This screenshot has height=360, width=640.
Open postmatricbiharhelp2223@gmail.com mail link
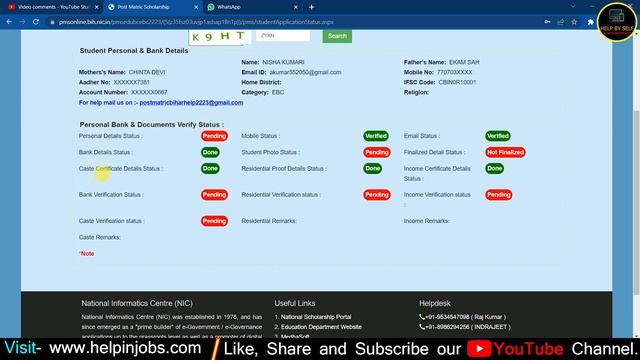tap(191, 102)
